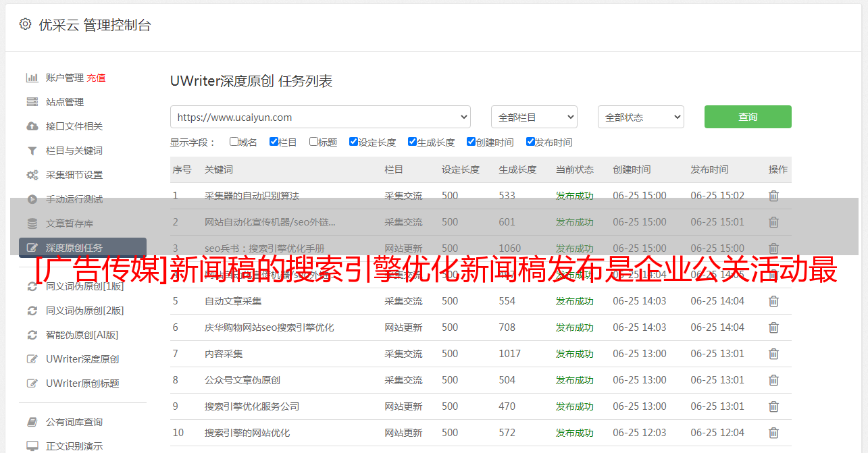The image size is (868, 453).
Task: Click the refresh icon for 同义词伪原创[1版]
Action: click(32, 286)
